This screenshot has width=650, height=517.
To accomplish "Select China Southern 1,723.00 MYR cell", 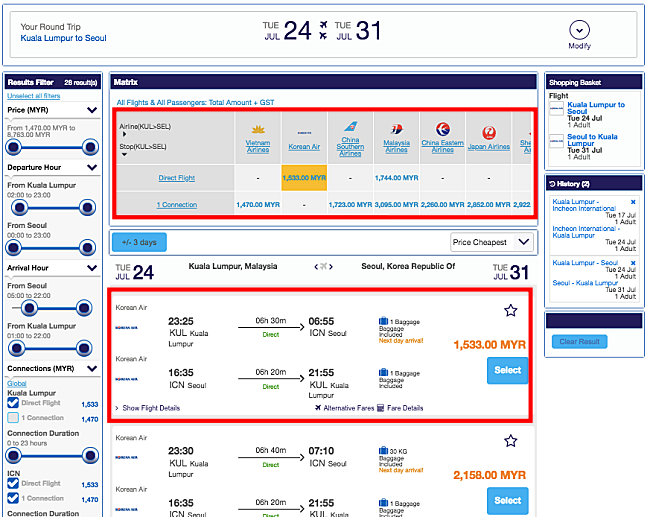I will pyautogui.click(x=350, y=205).
